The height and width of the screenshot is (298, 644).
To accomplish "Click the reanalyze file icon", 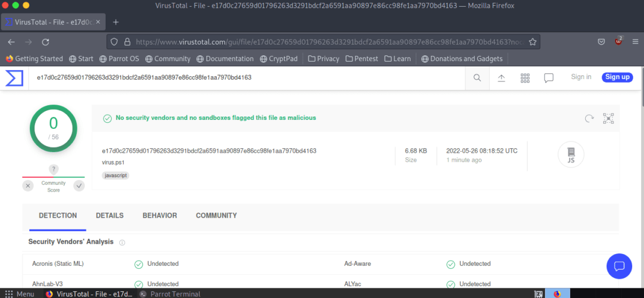I will click(589, 118).
